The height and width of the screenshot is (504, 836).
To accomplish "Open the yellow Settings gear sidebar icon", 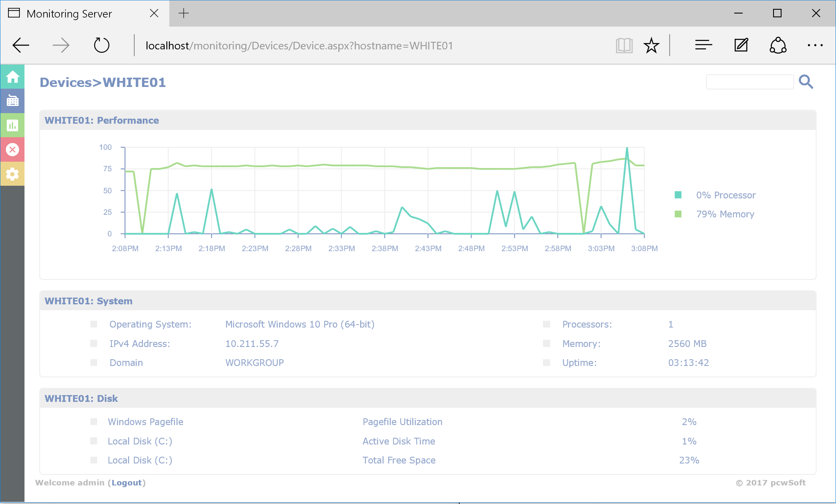I will click(12, 174).
